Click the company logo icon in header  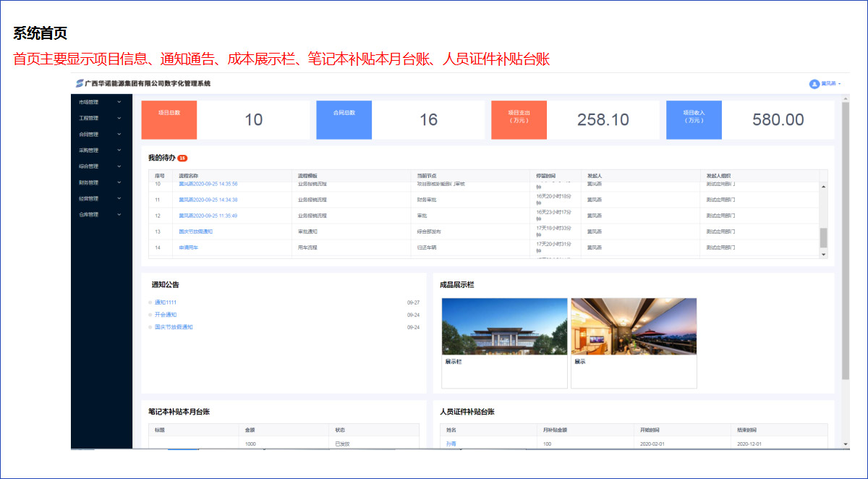pos(80,84)
